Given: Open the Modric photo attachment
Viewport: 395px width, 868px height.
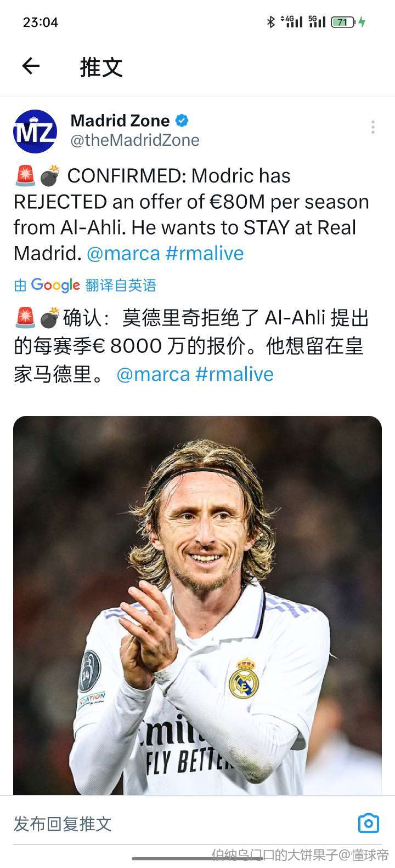Looking at the screenshot, I should pyautogui.click(x=198, y=606).
